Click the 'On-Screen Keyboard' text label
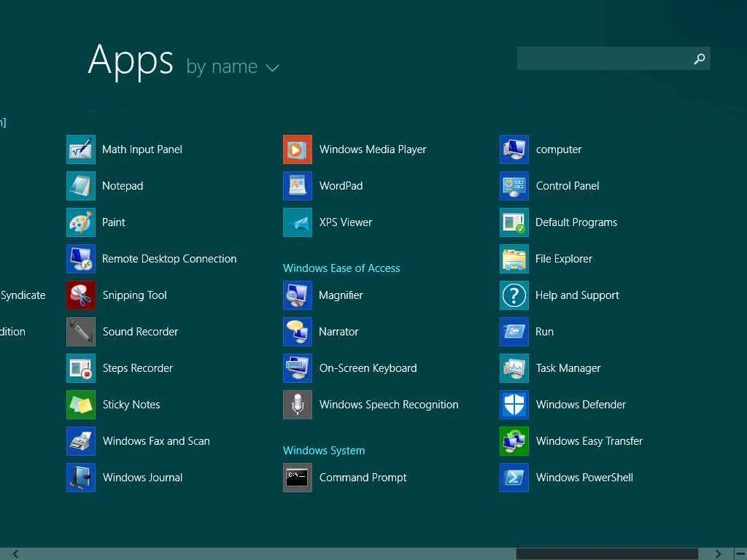The width and height of the screenshot is (747, 560). [368, 368]
